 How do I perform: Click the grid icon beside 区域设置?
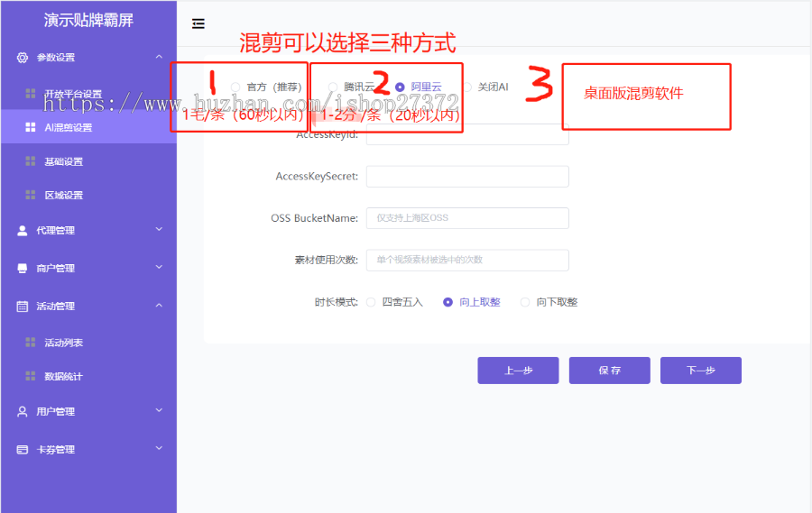pyautogui.click(x=31, y=195)
